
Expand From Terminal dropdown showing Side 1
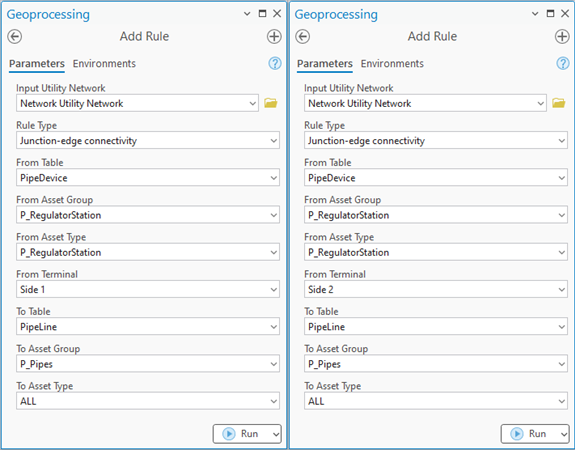point(148,289)
